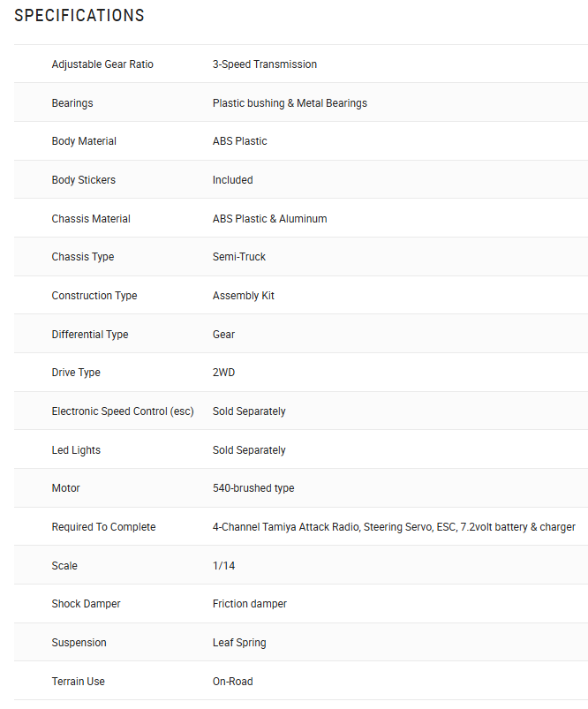Select the 1/14 scale value
Screen dimensions: 588x709
pos(223,566)
